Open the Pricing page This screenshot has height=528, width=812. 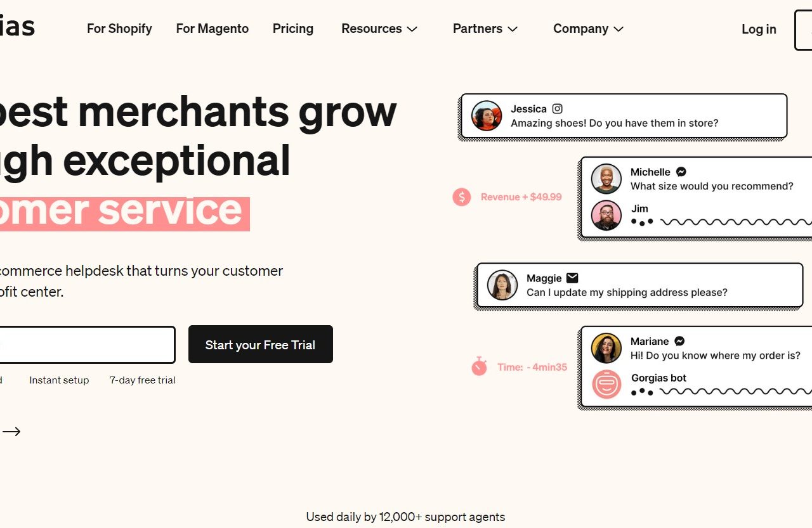point(292,29)
